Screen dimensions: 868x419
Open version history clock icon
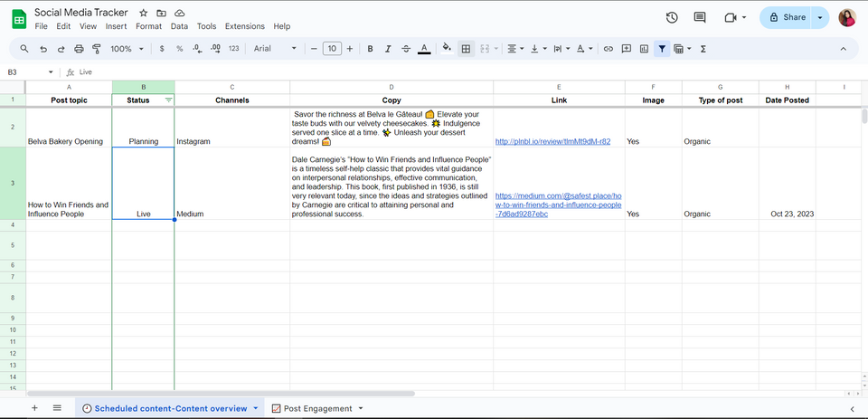672,17
